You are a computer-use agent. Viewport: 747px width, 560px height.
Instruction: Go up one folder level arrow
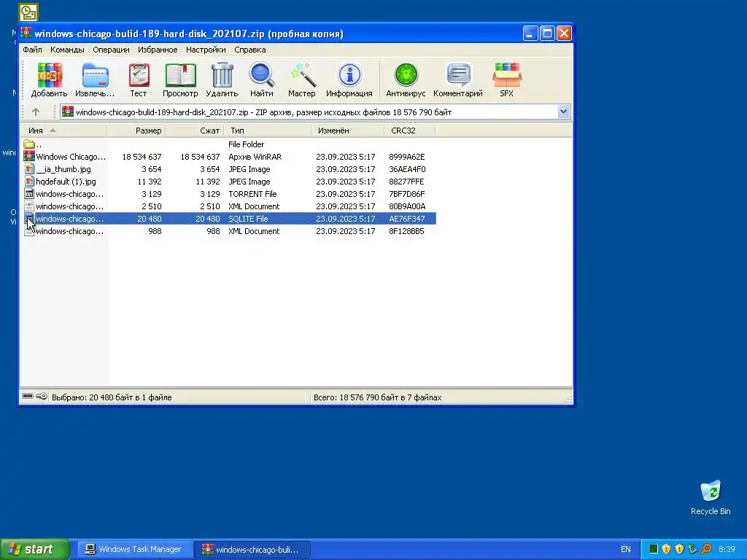[x=36, y=112]
